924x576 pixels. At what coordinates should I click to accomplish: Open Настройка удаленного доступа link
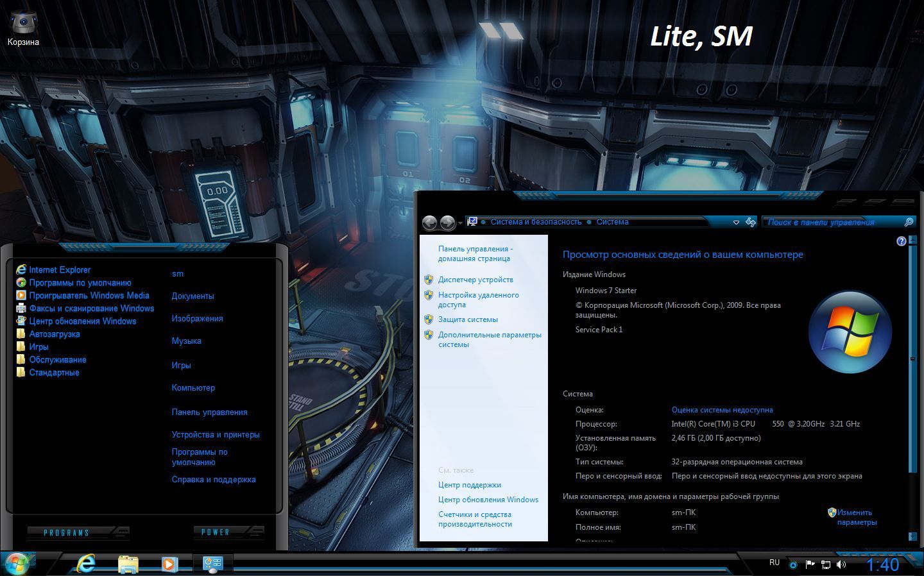[x=478, y=300]
